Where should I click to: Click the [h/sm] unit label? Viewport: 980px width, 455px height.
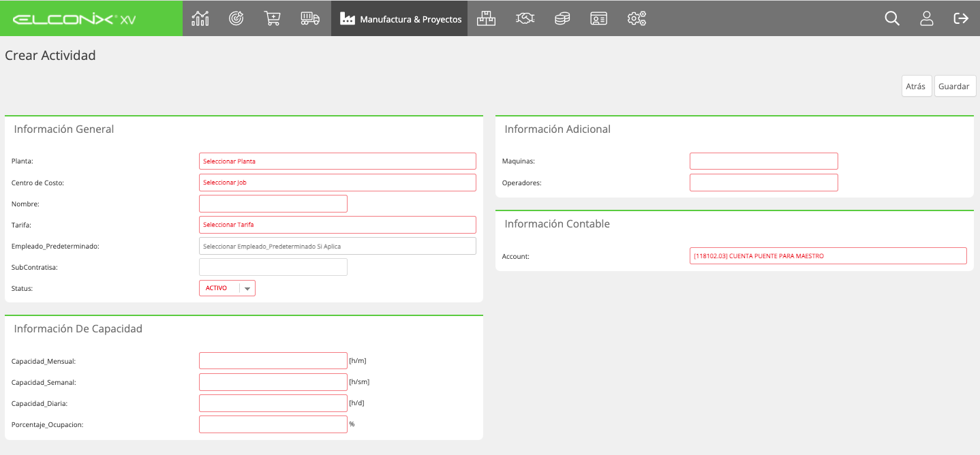click(x=359, y=382)
